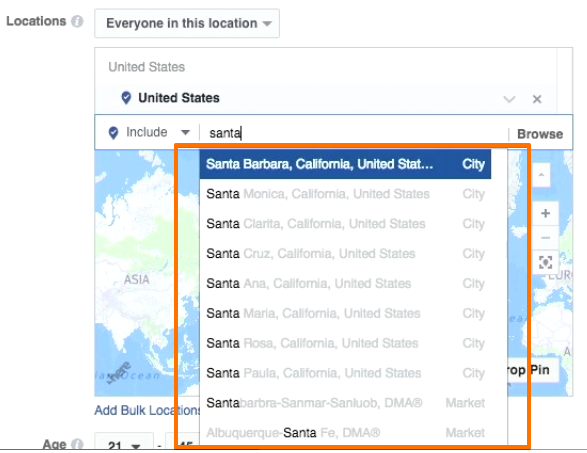Click the Locations info icon

click(x=77, y=21)
